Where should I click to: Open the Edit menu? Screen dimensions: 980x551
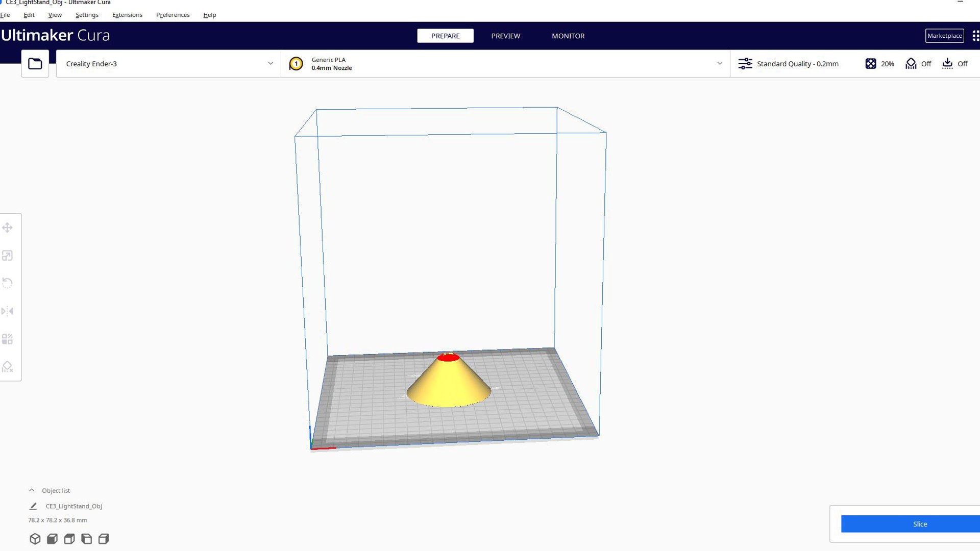29,15
